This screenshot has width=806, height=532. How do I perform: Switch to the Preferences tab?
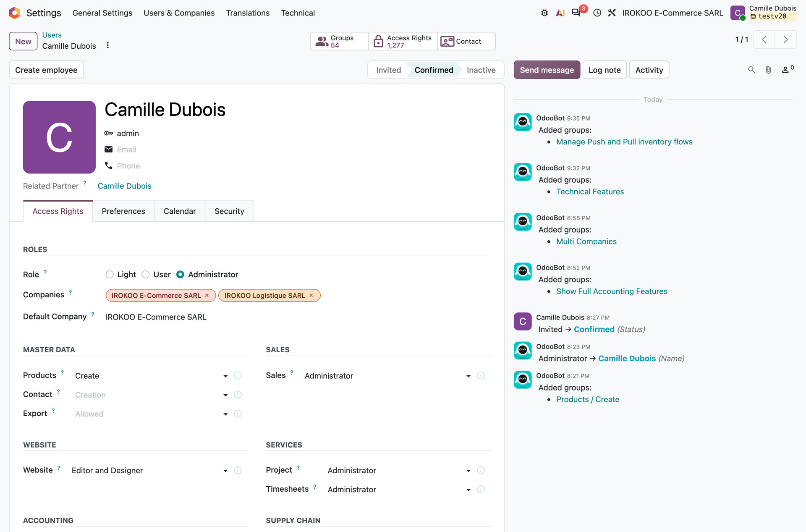pos(123,211)
